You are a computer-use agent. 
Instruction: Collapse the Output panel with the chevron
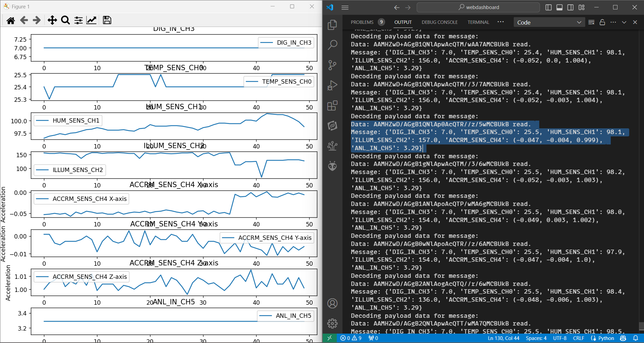(x=624, y=22)
